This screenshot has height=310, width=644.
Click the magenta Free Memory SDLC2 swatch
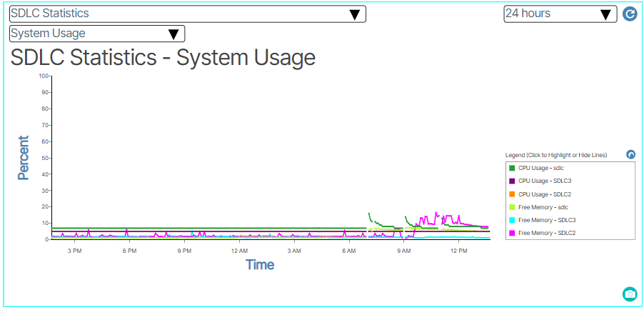coord(512,233)
